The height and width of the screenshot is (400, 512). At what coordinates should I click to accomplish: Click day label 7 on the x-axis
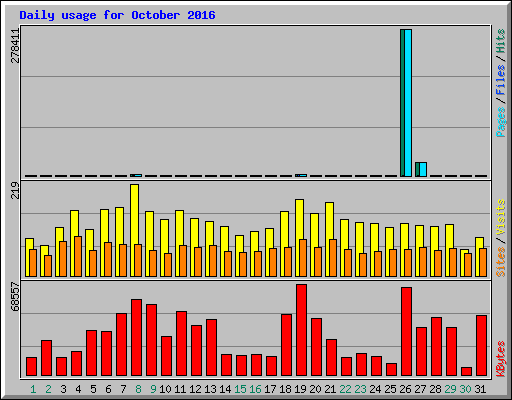tap(123, 389)
